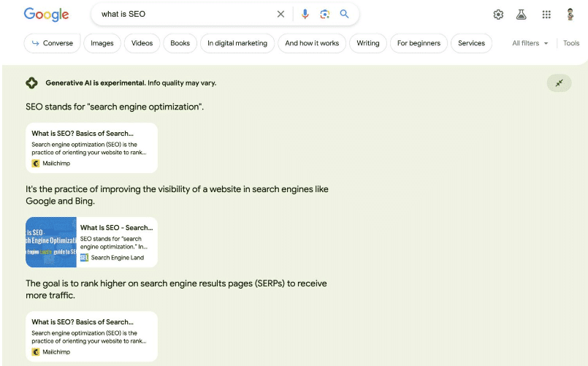Viewport: 588px width, 366px height.
Task: Open the Google apps grid
Action: click(546, 15)
